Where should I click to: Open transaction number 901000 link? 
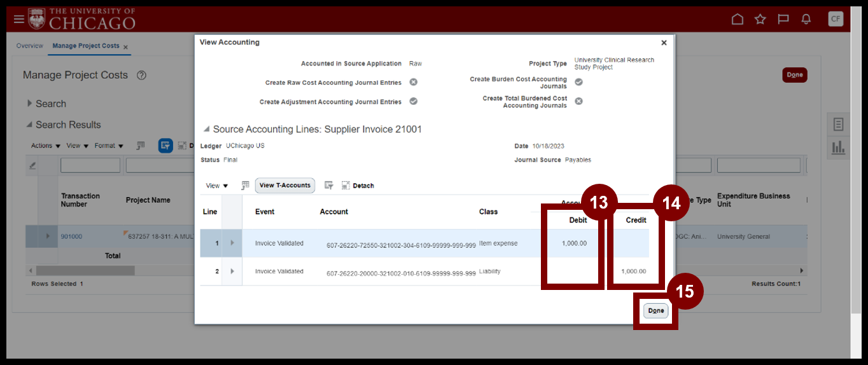tap(71, 237)
